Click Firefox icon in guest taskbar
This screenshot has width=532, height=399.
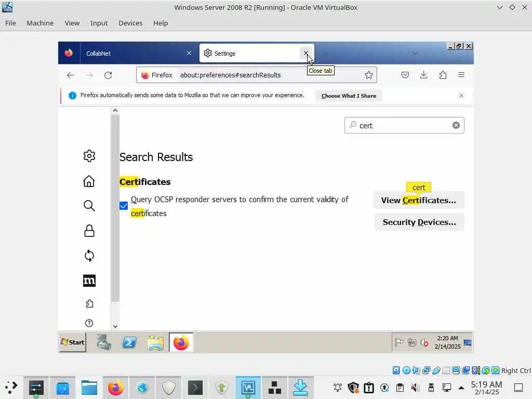(x=181, y=343)
